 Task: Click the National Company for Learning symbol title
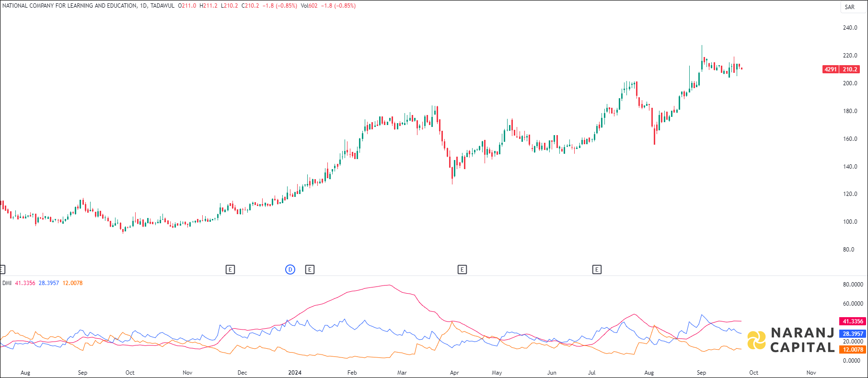tap(69, 6)
